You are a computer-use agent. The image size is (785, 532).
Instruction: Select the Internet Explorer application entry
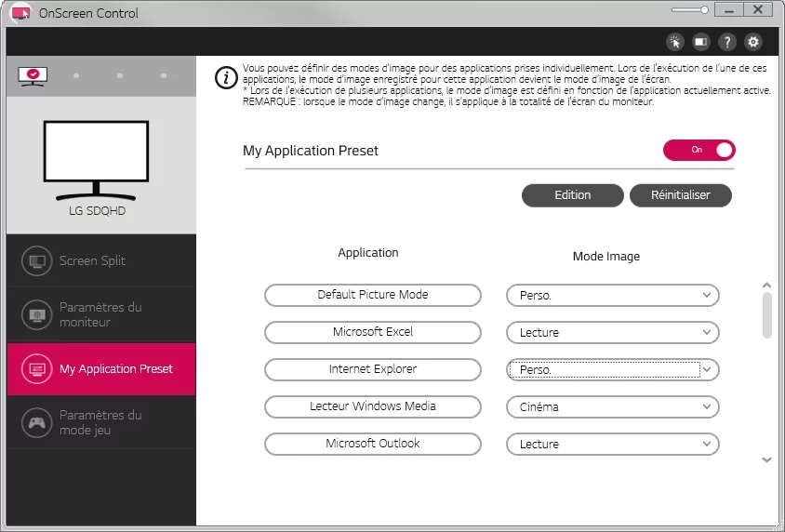[372, 370]
